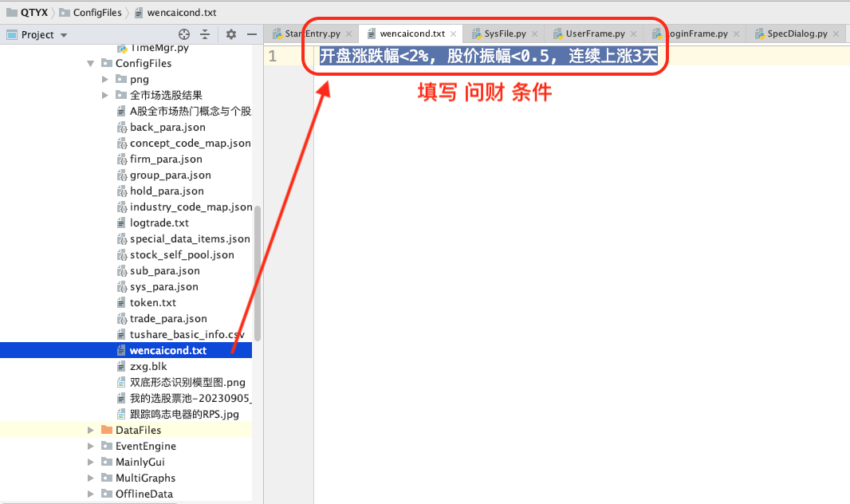Close the StartEntry.py tab
Viewport: 850px width, 504px height.
pos(348,33)
